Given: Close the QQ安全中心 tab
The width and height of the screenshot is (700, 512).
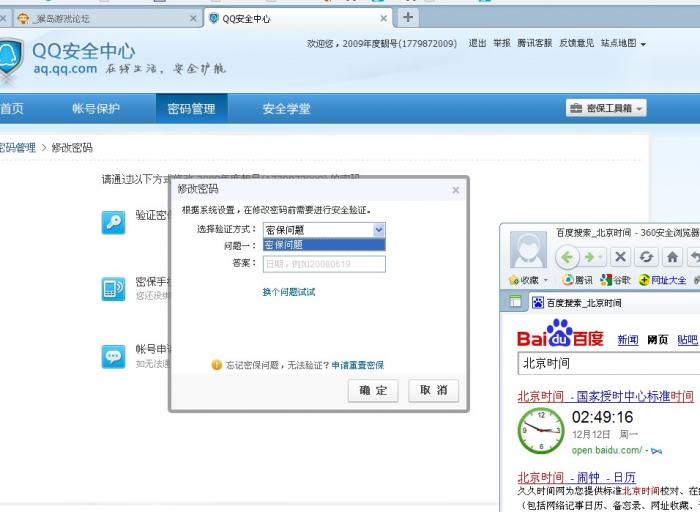Looking at the screenshot, I should (383, 18).
